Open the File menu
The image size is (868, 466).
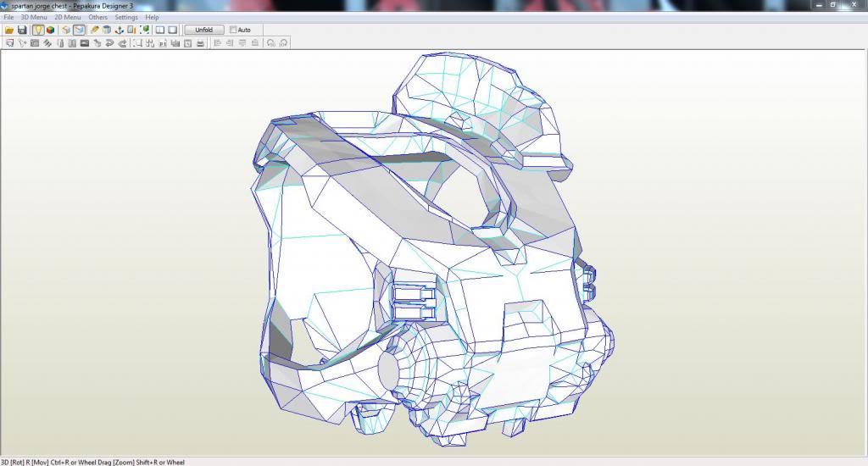[x=8, y=17]
